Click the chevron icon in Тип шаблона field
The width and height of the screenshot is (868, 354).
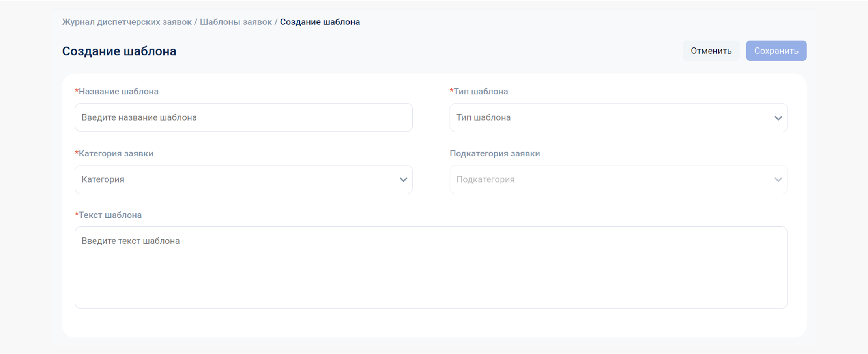pos(778,118)
